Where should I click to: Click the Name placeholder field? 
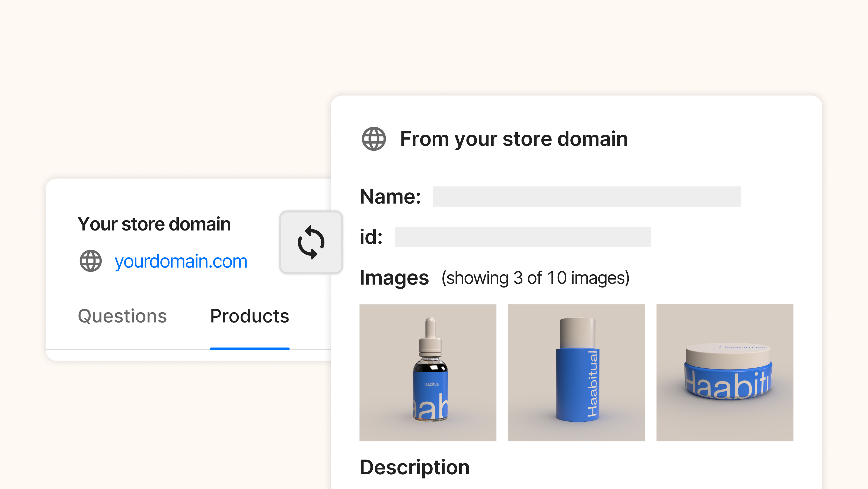point(586,196)
